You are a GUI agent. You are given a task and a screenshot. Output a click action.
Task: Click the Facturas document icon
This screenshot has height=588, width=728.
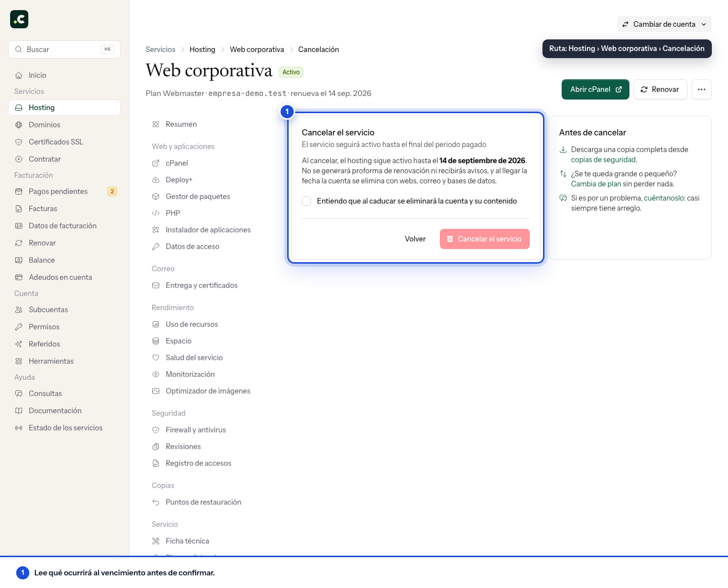(19, 209)
